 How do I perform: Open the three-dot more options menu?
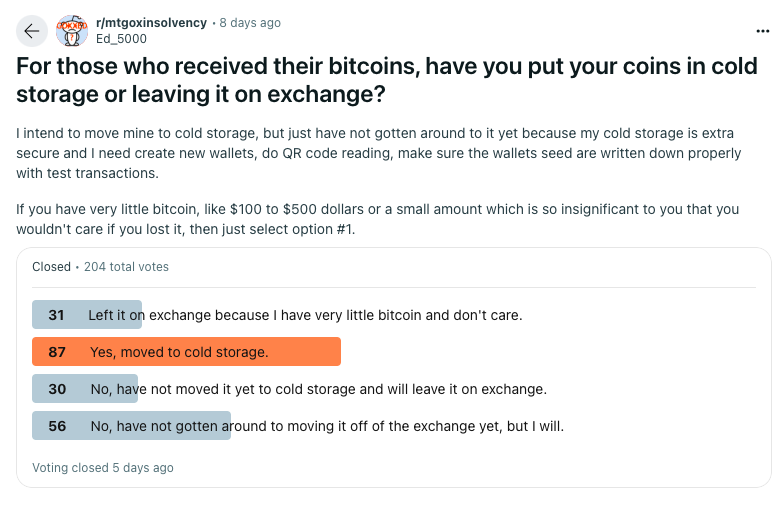(763, 31)
